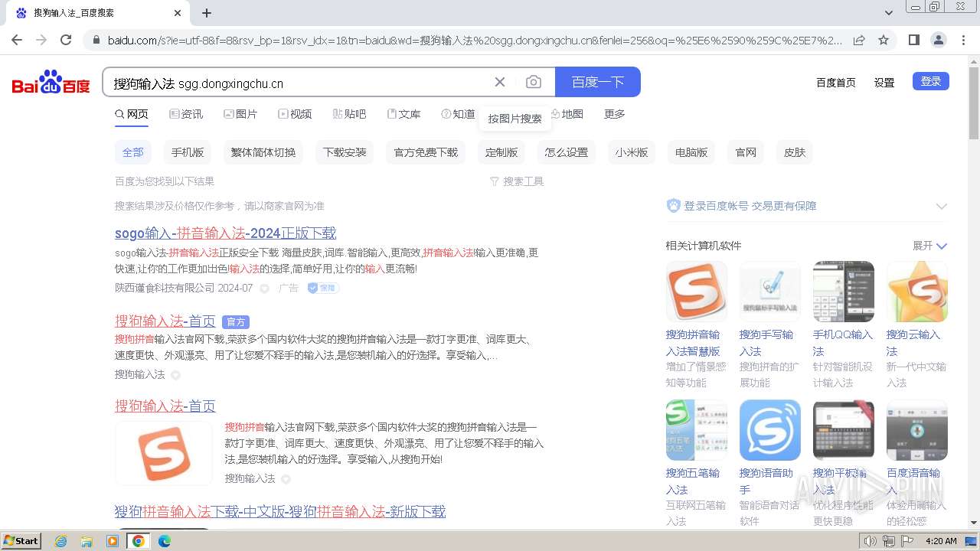Click the 百度一下 search button
Viewport: 980px width, 551px height.
(598, 82)
